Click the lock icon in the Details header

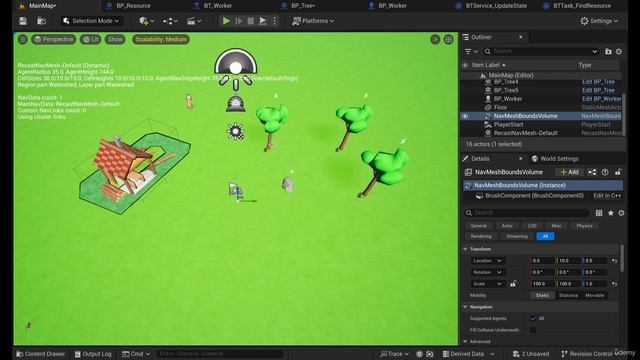click(x=618, y=172)
